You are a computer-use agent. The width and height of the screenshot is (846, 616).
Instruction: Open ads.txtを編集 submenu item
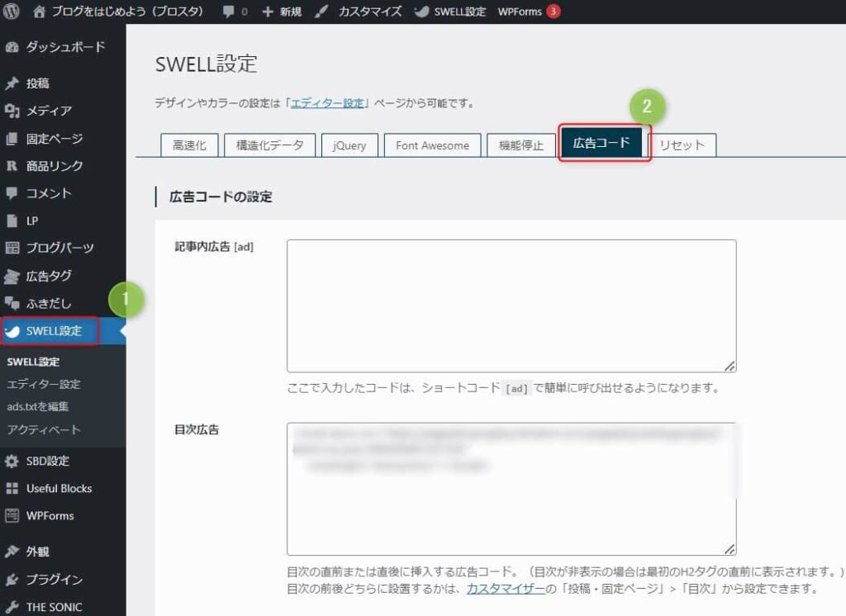pyautogui.click(x=38, y=406)
